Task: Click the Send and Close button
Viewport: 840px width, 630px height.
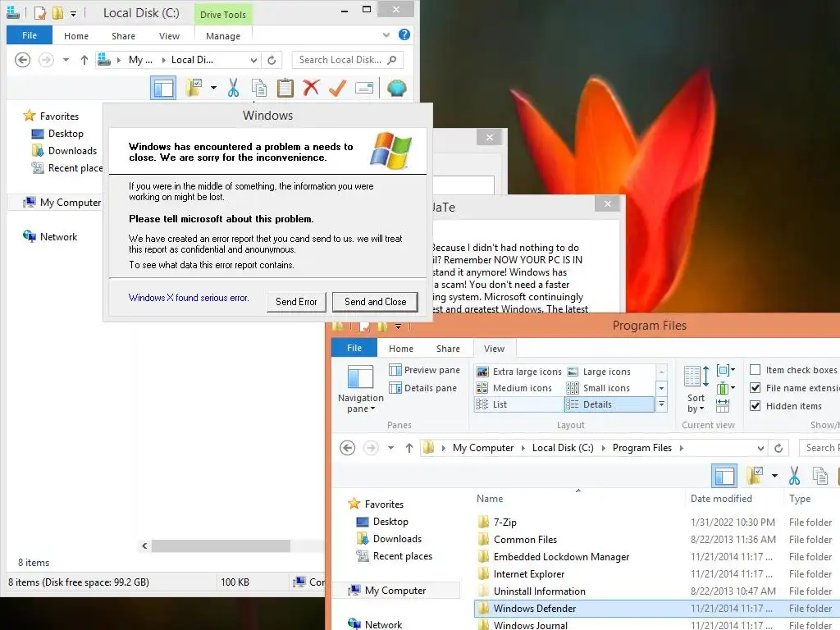Action: tap(375, 302)
